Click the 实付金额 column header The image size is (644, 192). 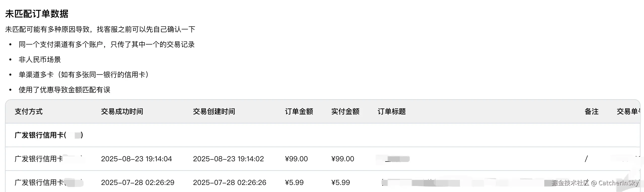click(345, 111)
